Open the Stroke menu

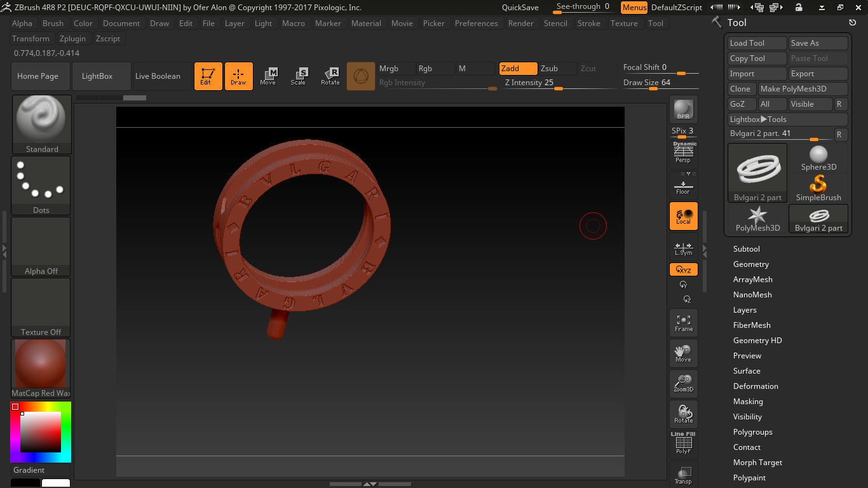click(x=589, y=23)
